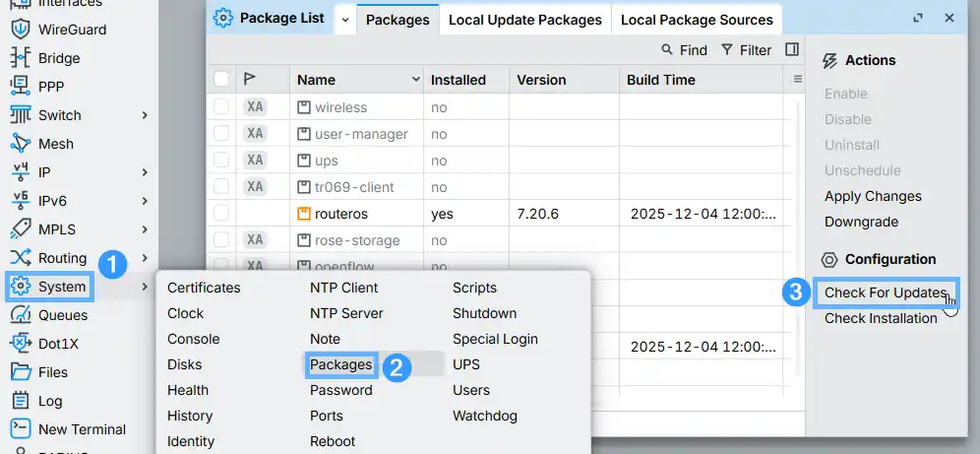The width and height of the screenshot is (980, 454).
Task: Click the Queues icon in sidebar
Action: 21,315
